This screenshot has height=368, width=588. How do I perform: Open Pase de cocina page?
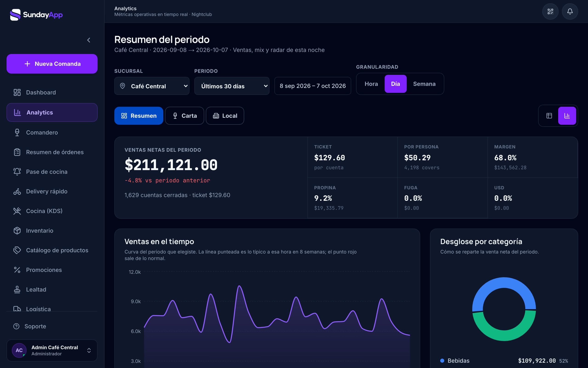pyautogui.click(x=52, y=172)
